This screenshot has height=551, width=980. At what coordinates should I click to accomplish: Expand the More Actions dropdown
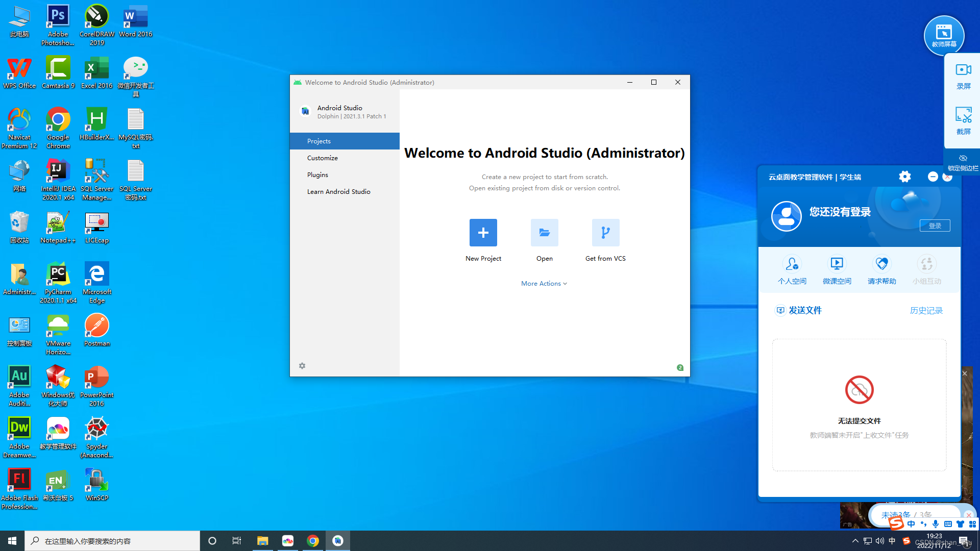pyautogui.click(x=544, y=284)
